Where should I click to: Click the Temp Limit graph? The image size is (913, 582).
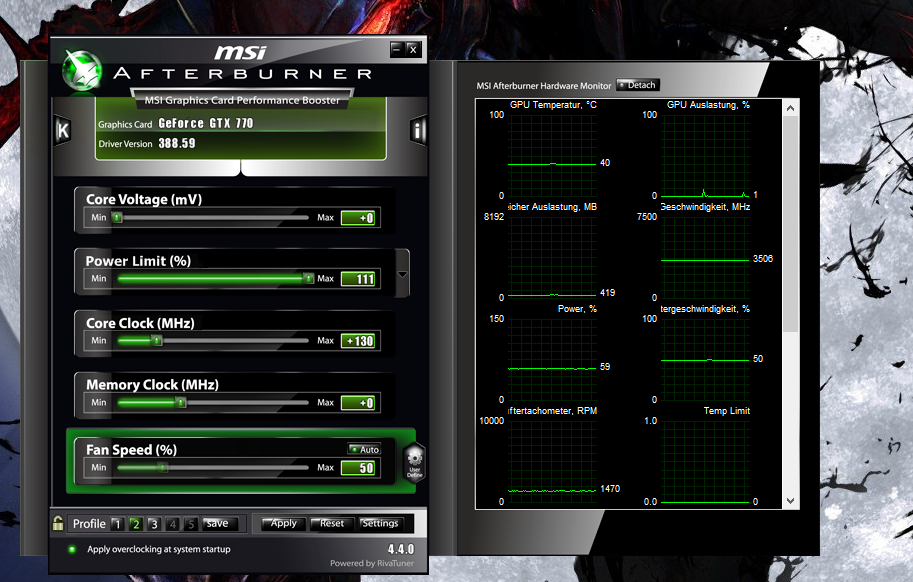705,461
